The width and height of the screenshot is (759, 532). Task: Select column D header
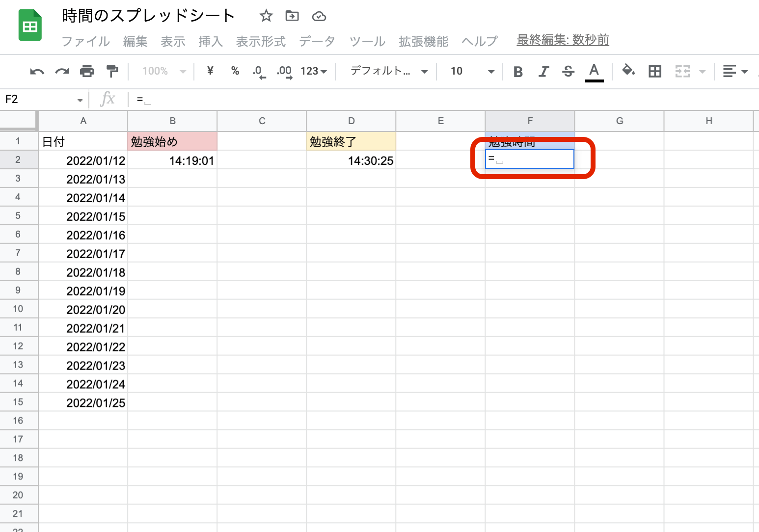(x=351, y=121)
